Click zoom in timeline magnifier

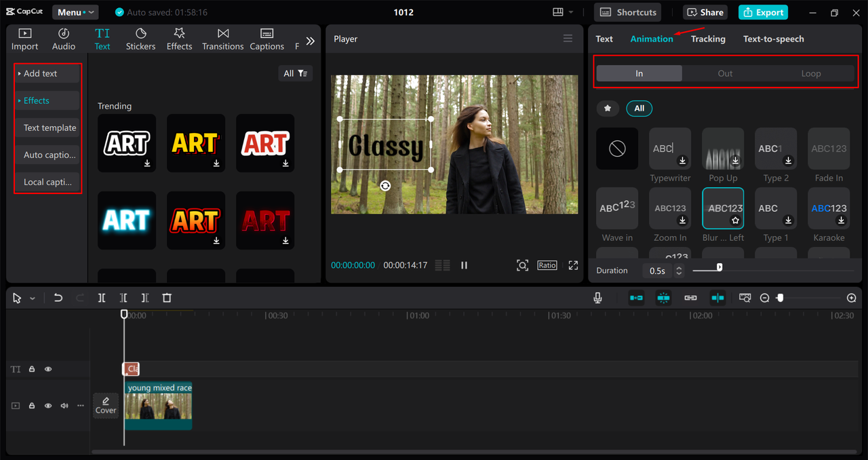click(x=852, y=298)
